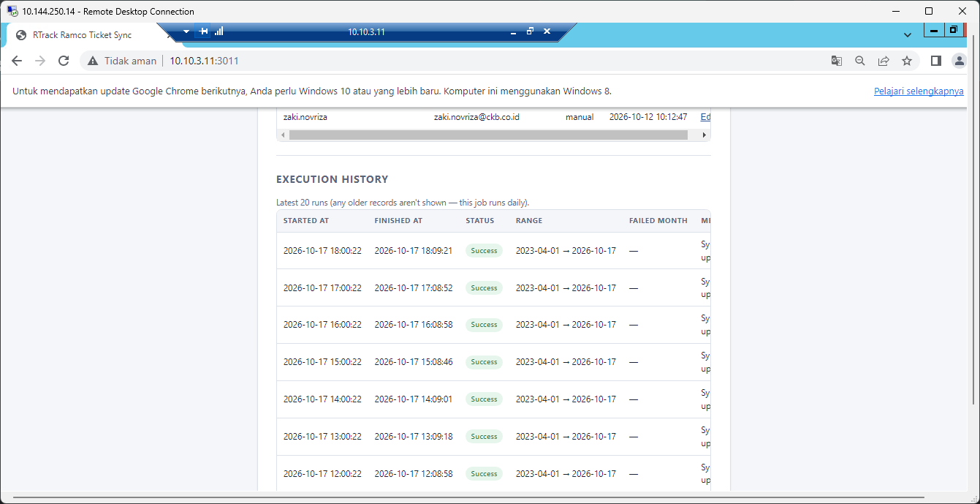Screen dimensions: 980x504
Task: Open the Chrome profile avatar
Action: pyautogui.click(x=959, y=61)
